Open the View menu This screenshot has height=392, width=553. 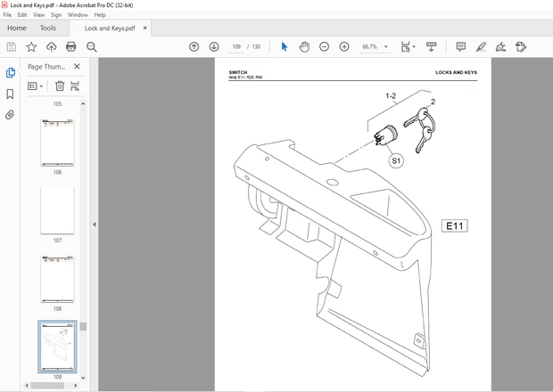point(38,15)
